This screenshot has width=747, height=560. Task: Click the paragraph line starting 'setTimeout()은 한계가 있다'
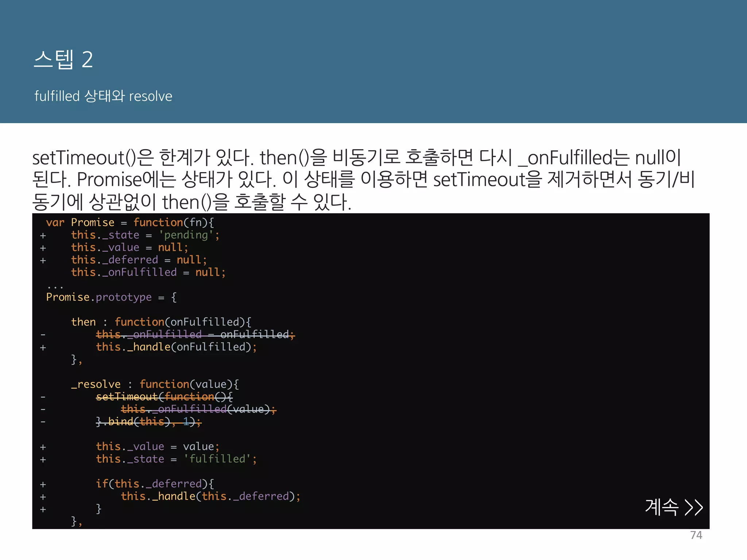pos(357,158)
